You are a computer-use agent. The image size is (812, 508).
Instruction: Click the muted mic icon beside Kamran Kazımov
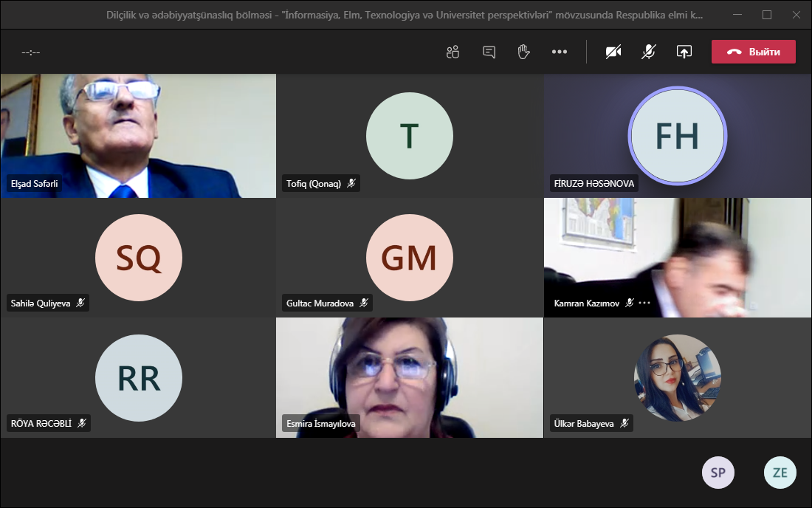(629, 303)
